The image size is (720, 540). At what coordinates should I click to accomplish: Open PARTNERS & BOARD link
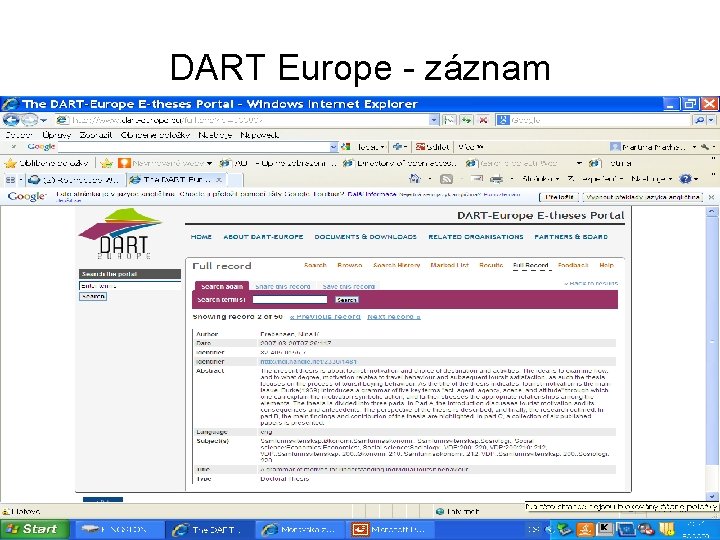pos(571,237)
